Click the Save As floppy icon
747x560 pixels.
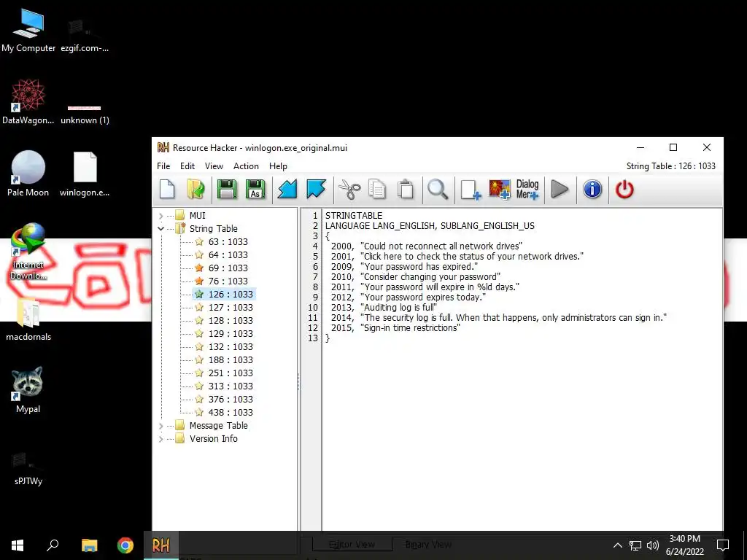(x=255, y=190)
